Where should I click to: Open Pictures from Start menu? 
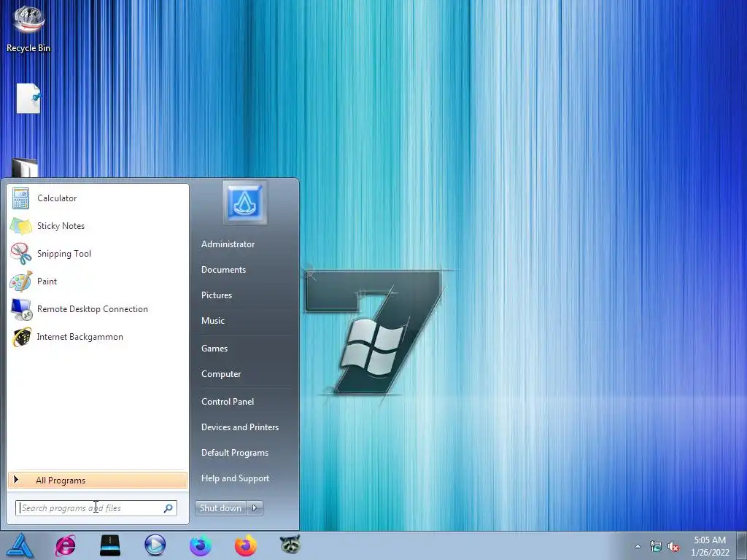click(x=216, y=295)
